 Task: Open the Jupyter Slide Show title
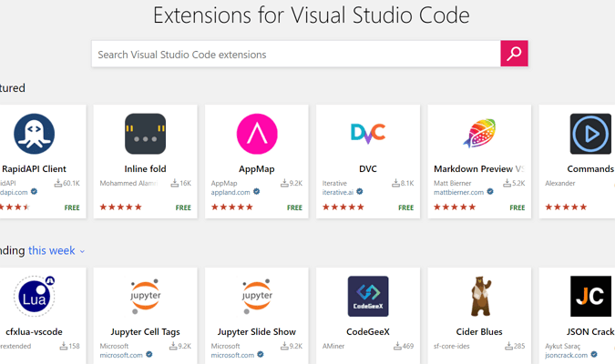257,332
